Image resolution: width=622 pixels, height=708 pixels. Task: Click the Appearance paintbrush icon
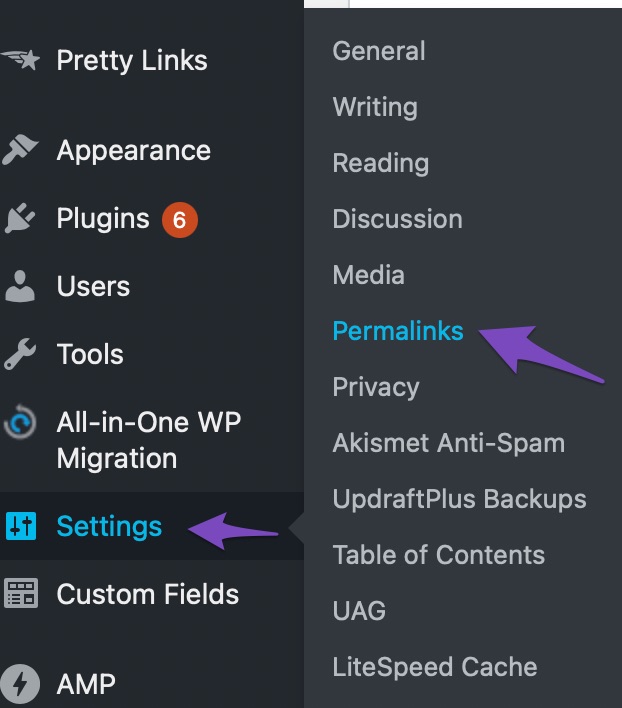coord(20,149)
